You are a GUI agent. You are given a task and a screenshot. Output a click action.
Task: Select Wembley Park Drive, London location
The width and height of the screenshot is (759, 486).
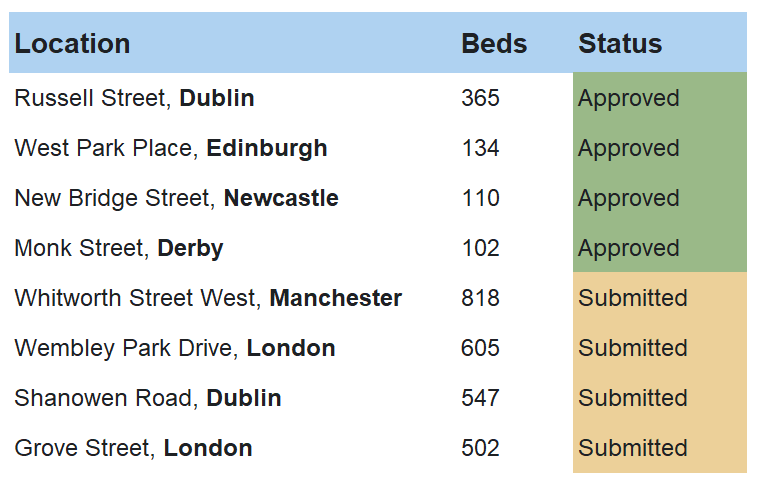(x=175, y=348)
